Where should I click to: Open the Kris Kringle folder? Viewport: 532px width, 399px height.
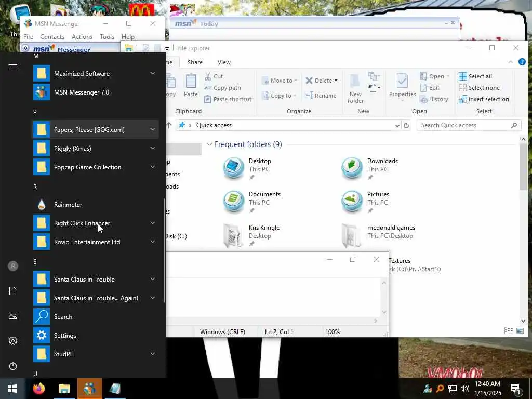[x=252, y=235]
